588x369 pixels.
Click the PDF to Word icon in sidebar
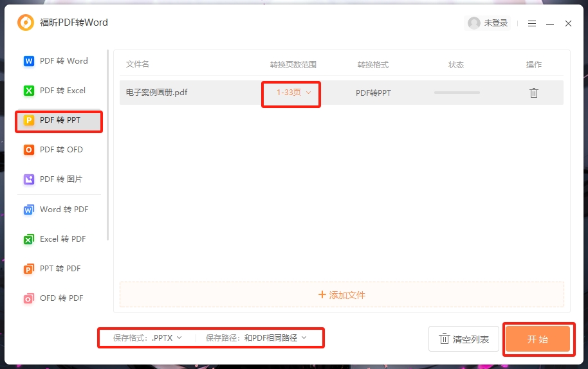point(28,61)
